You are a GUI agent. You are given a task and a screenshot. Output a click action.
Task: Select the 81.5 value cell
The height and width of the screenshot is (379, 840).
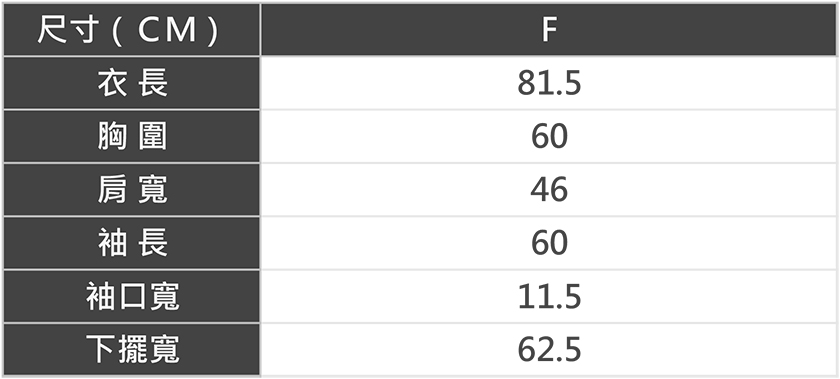(549, 83)
